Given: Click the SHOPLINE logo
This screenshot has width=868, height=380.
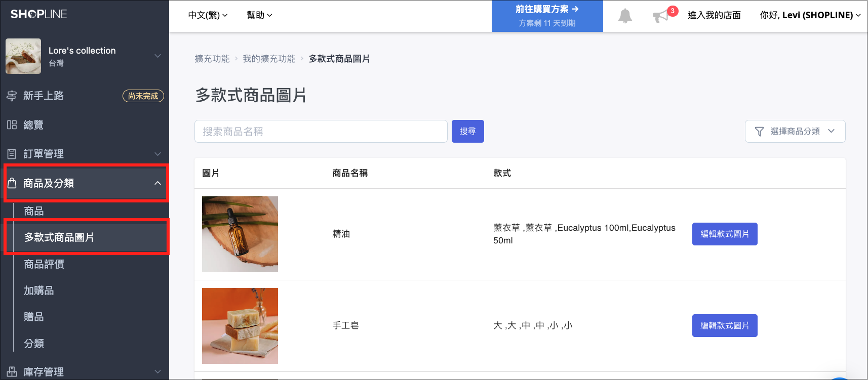Looking at the screenshot, I should 38,14.
